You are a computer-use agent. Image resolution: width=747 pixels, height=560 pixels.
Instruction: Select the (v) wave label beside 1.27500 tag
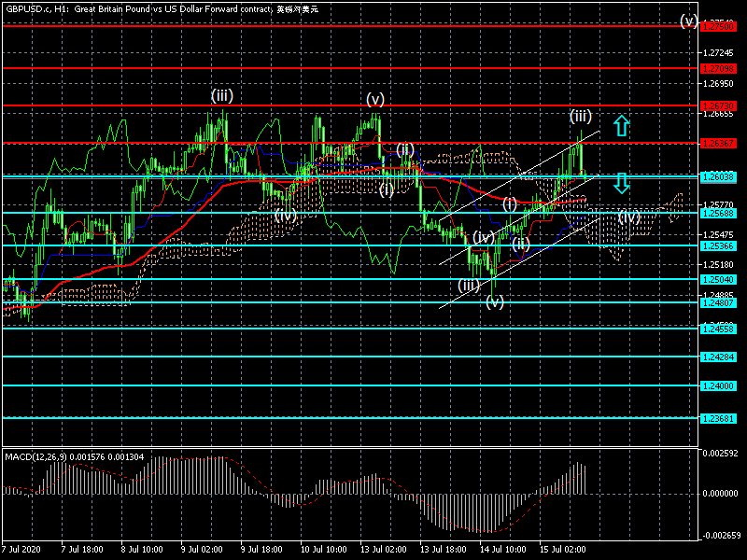pyautogui.click(x=689, y=21)
